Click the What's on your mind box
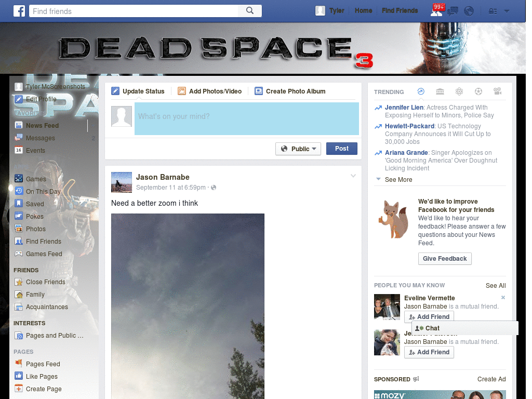 (247, 119)
